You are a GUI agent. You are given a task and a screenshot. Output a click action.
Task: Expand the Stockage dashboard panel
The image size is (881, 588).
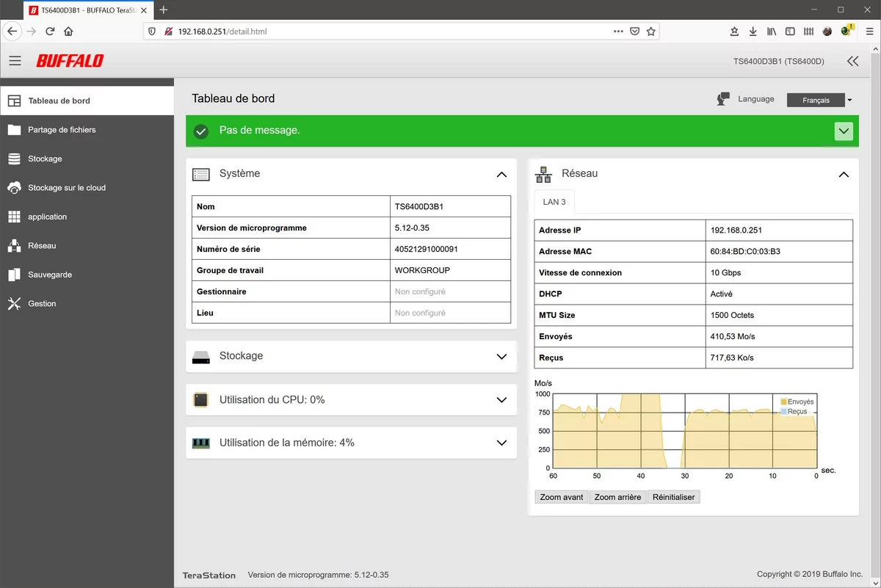pyautogui.click(x=501, y=357)
